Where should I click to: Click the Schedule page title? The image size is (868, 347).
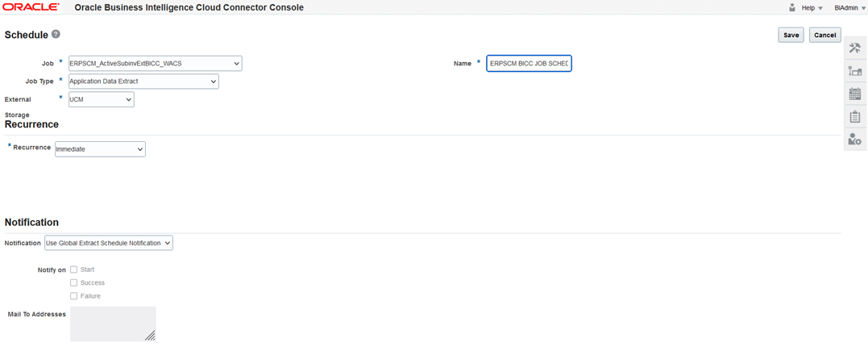pyautogui.click(x=26, y=35)
